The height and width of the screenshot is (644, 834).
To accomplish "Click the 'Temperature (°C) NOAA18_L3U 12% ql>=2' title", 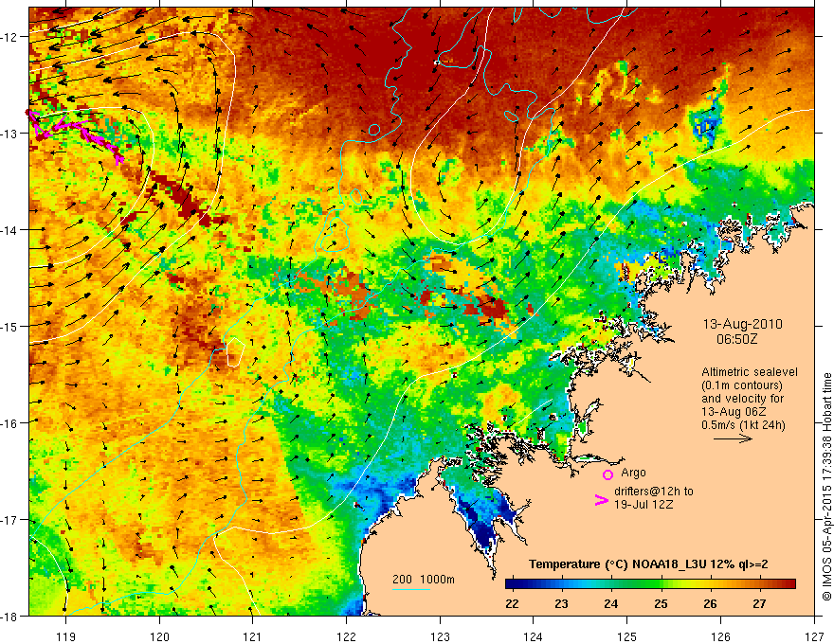I will (x=648, y=564).
